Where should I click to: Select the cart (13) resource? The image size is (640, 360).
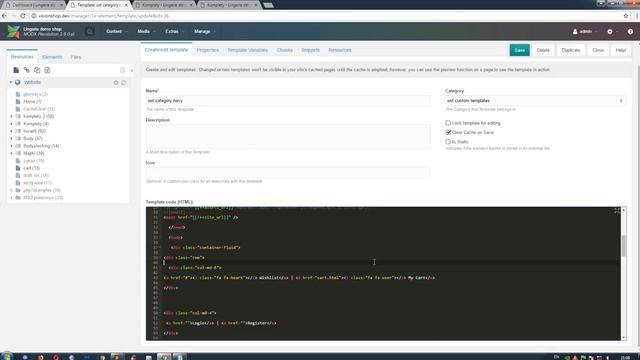point(31,168)
